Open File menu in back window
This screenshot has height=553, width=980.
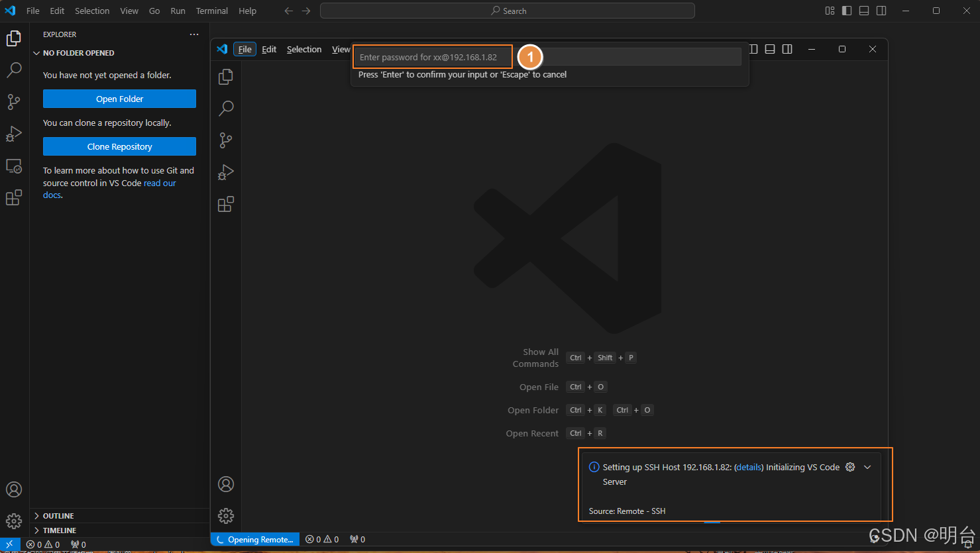32,11
